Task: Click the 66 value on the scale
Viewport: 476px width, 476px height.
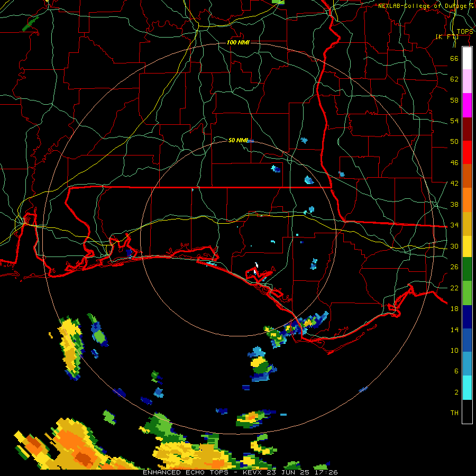Action: 454,58
